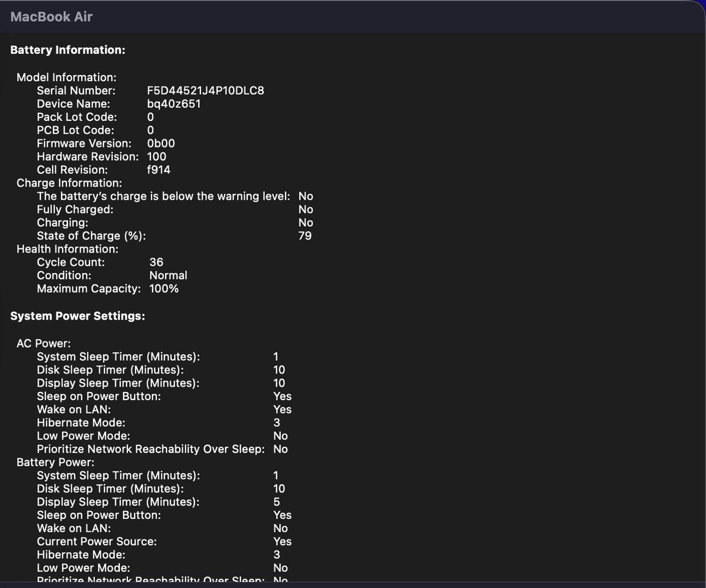The height and width of the screenshot is (588, 706).
Task: Select the "System Power Settings:" heading
Action: (77, 316)
